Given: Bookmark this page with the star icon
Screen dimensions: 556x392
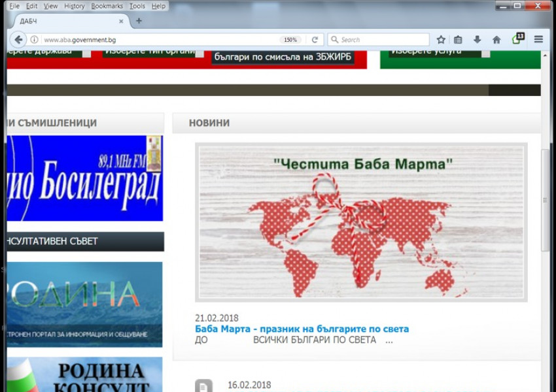Looking at the screenshot, I should point(441,40).
